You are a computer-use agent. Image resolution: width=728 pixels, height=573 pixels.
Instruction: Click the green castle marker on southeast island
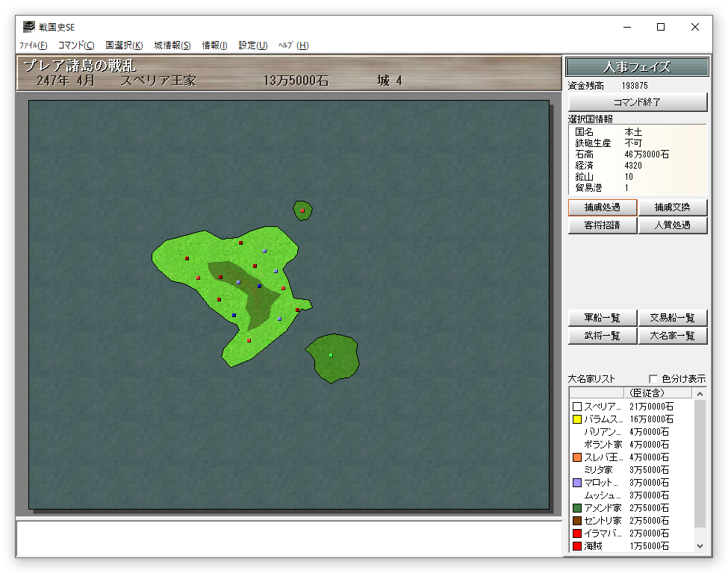[331, 355]
